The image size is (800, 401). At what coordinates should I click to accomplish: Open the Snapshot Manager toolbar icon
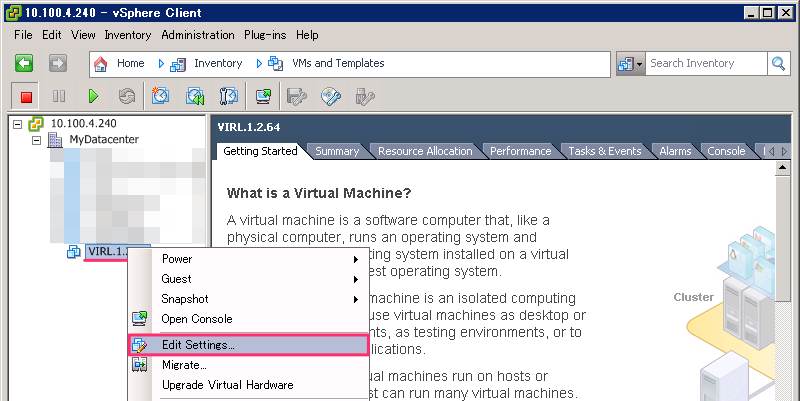229,95
